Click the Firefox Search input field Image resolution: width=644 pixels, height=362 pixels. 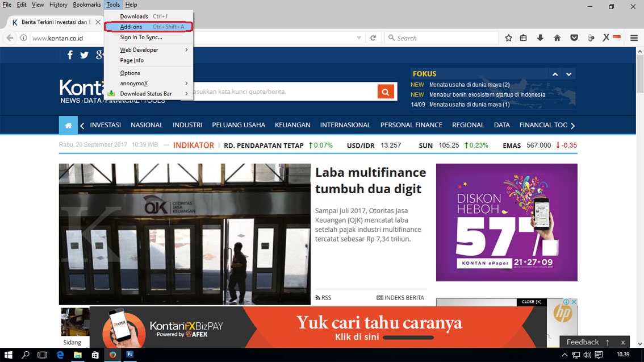pyautogui.click(x=441, y=38)
